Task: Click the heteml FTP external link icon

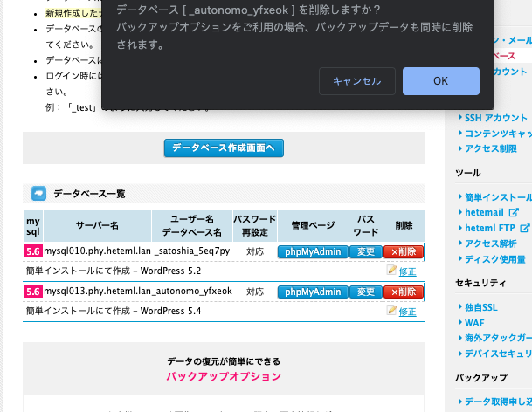Action: click(x=525, y=228)
